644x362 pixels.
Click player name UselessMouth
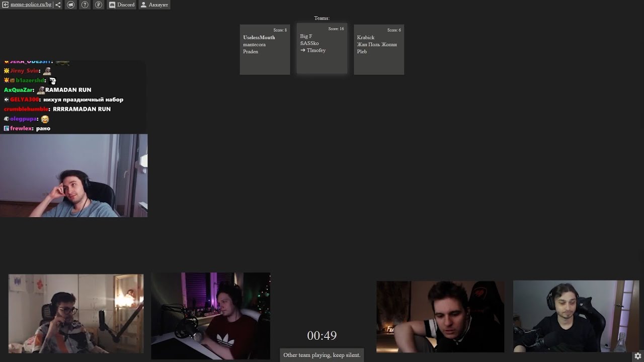click(x=259, y=38)
